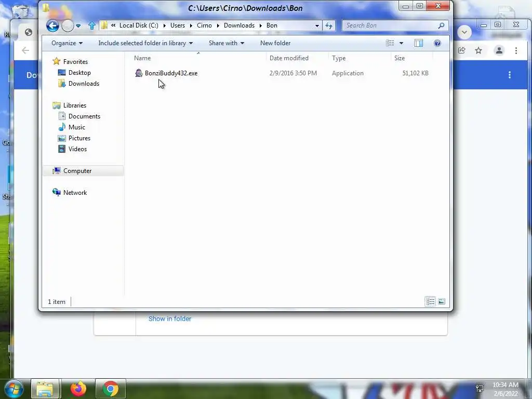This screenshot has width=532, height=399.
Task: Expand the arrow after Local Disk (C:)
Action: [165, 26]
